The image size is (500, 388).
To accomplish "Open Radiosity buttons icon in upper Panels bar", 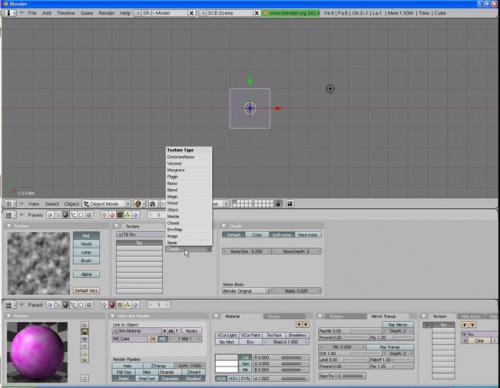I will [x=128, y=215].
